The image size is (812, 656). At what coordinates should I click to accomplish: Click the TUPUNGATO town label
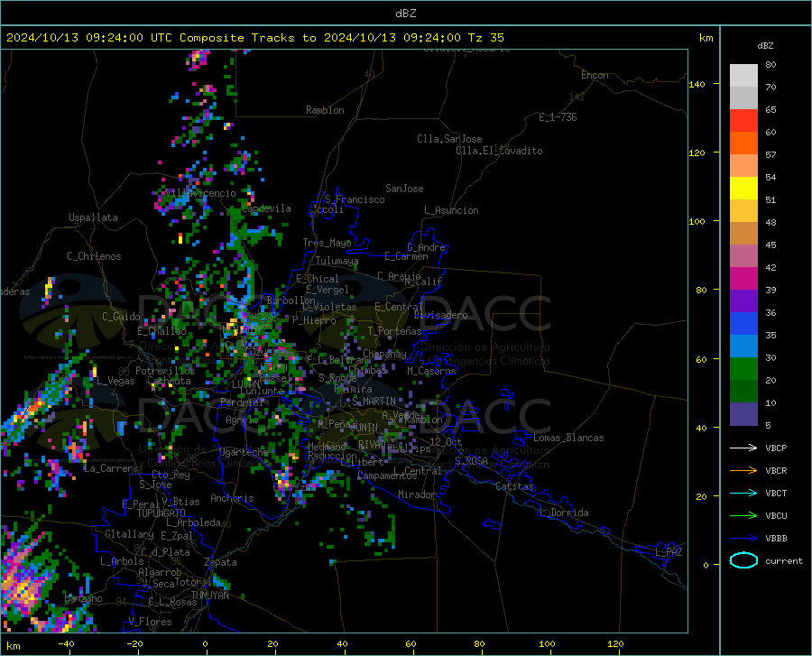(161, 513)
